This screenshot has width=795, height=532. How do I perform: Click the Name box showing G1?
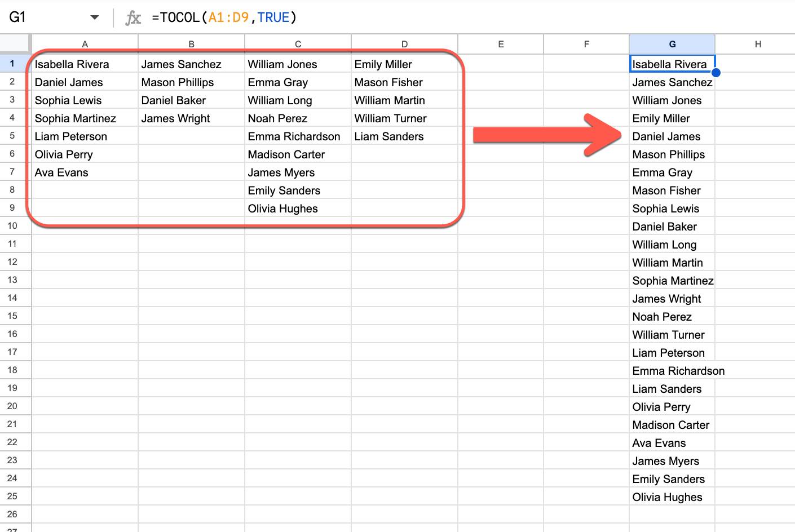45,17
